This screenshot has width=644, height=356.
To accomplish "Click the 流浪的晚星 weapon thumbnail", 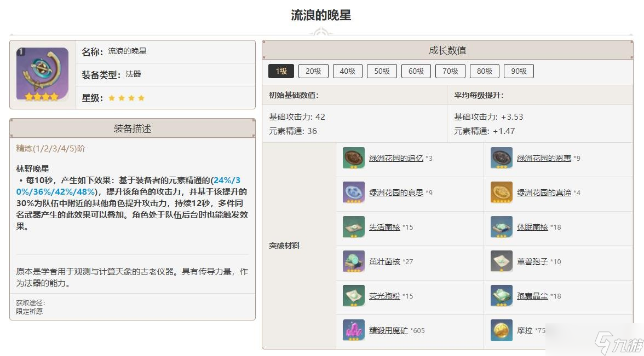I will tap(42, 74).
